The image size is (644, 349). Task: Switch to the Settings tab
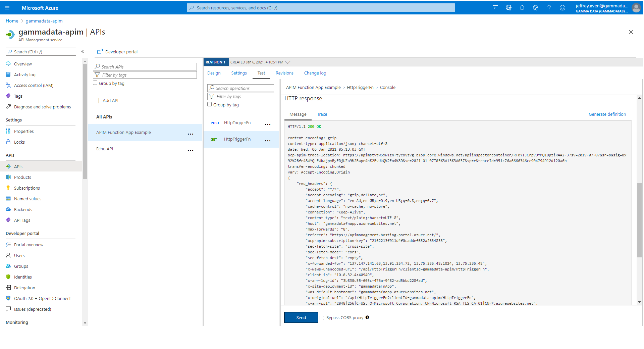pyautogui.click(x=239, y=73)
